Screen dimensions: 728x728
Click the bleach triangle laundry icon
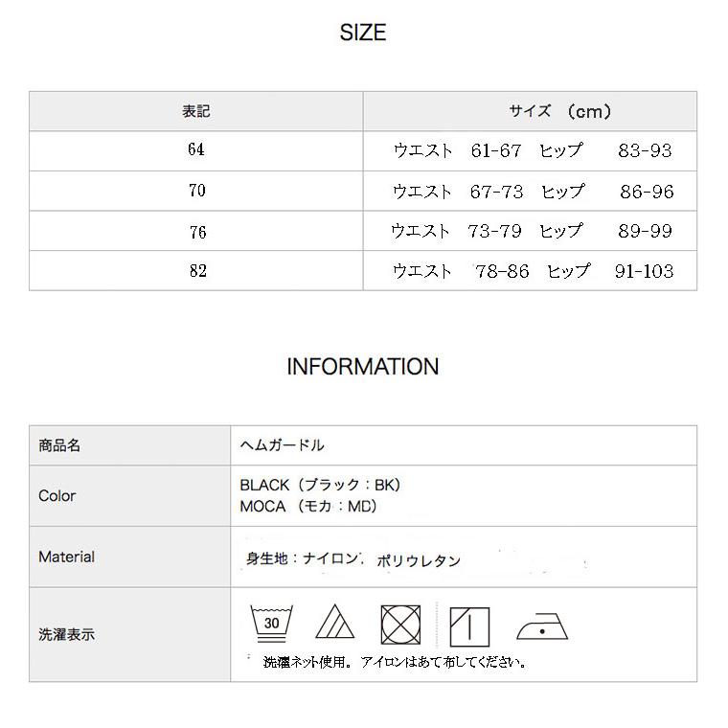(334, 624)
